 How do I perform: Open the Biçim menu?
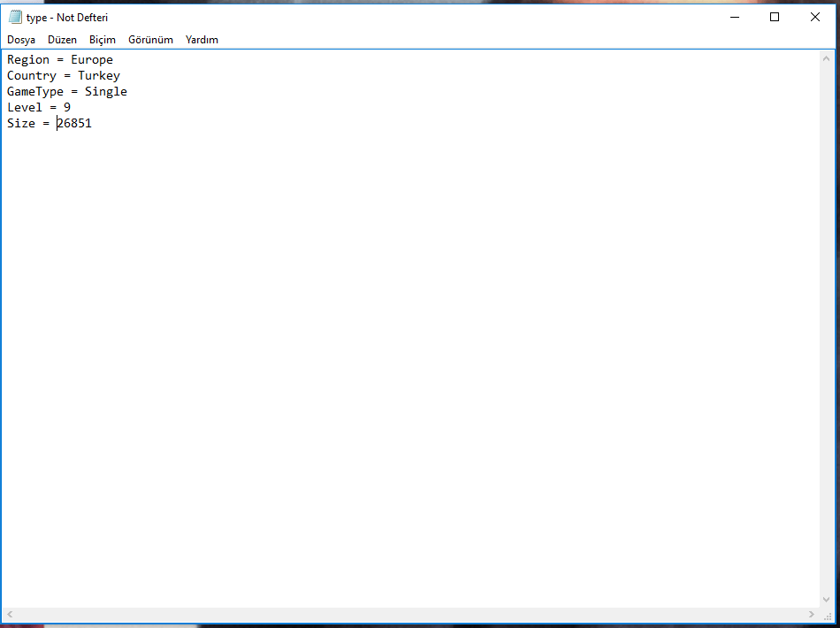(x=103, y=40)
